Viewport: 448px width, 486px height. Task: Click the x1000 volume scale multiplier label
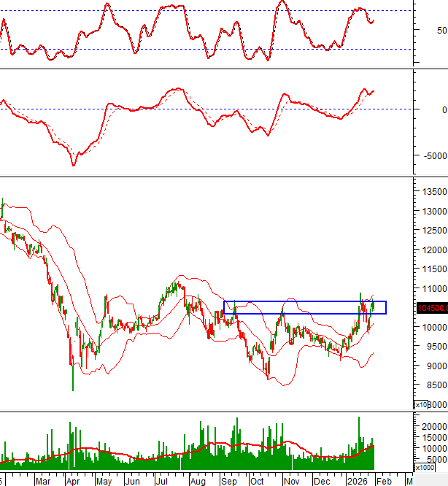423,468
